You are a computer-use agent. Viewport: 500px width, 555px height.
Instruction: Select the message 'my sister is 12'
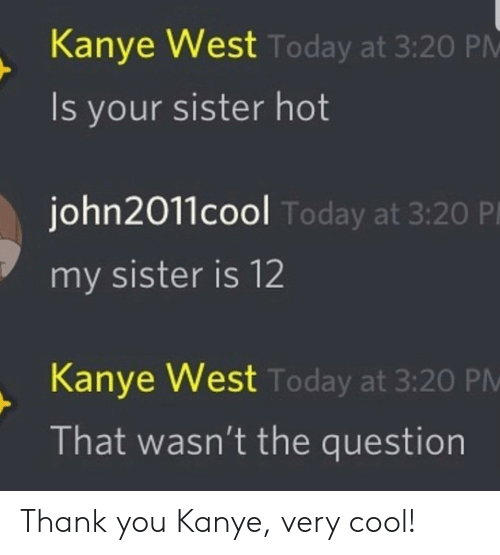(x=167, y=275)
